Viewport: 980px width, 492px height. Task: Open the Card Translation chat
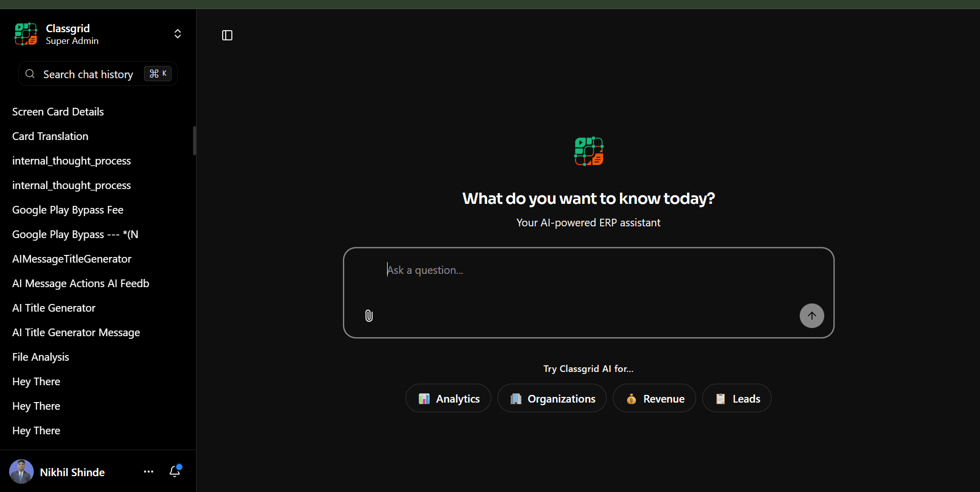(50, 136)
